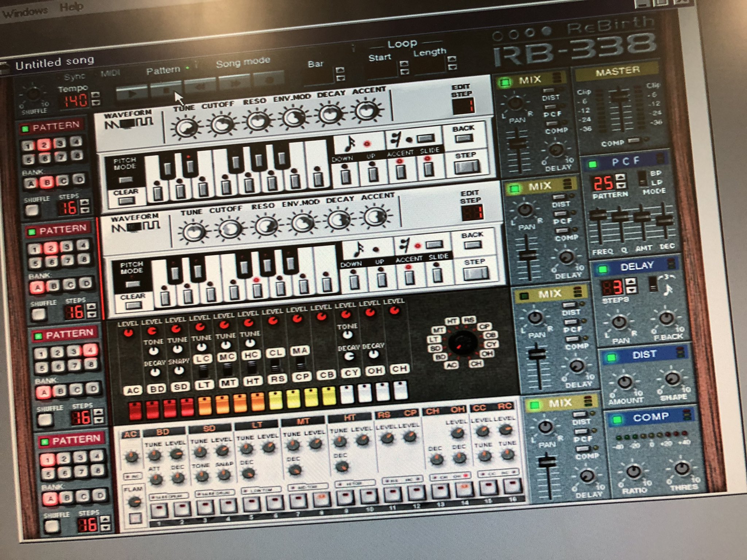Switch to Song mode

tap(243, 62)
